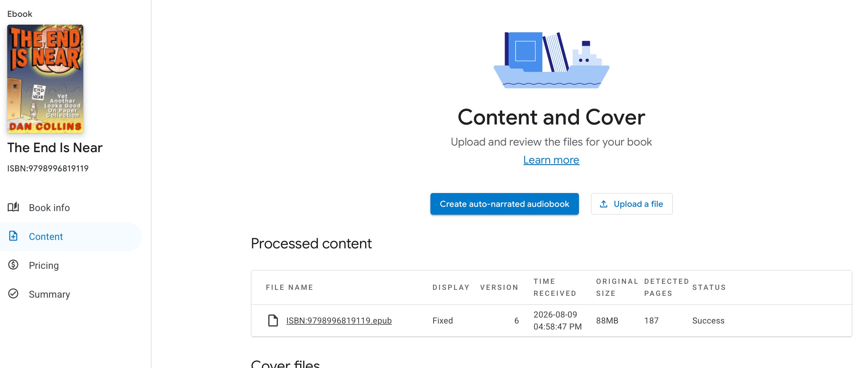Click Upload a file button
Image resolution: width=868 pixels, height=368 pixels.
632,204
